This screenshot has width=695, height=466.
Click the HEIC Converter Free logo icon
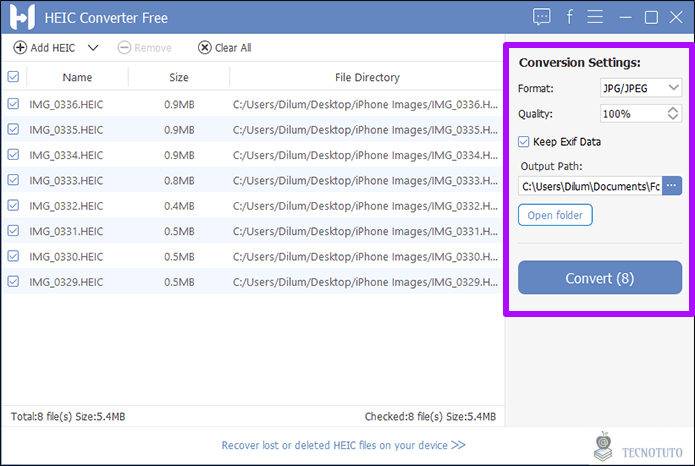coord(22,17)
